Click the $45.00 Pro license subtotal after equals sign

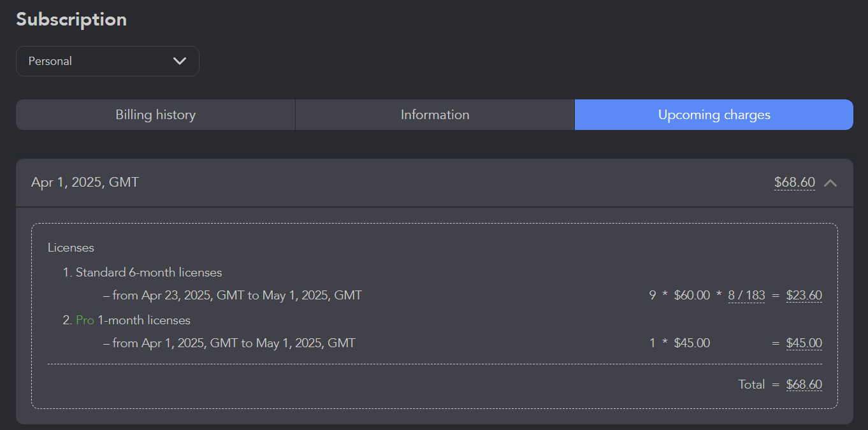pyautogui.click(x=804, y=343)
